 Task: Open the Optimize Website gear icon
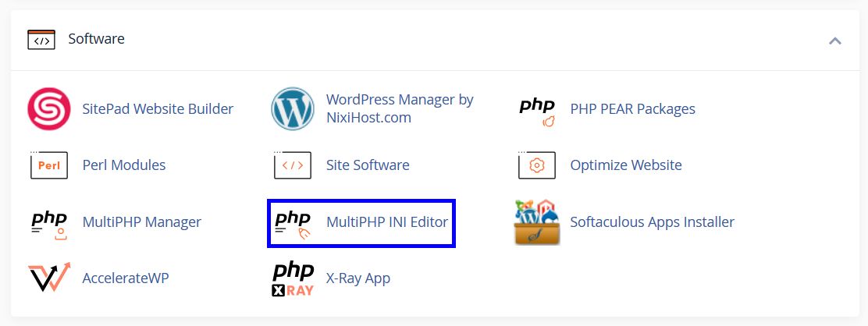(x=537, y=165)
